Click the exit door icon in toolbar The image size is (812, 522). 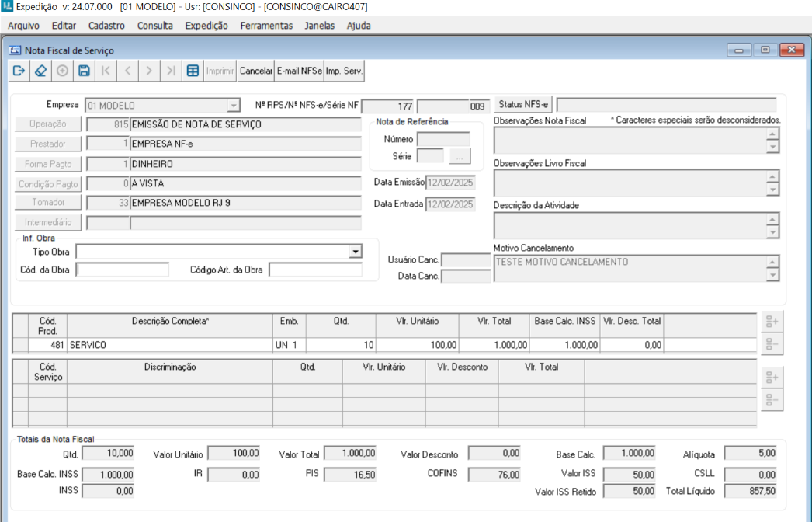tap(19, 71)
